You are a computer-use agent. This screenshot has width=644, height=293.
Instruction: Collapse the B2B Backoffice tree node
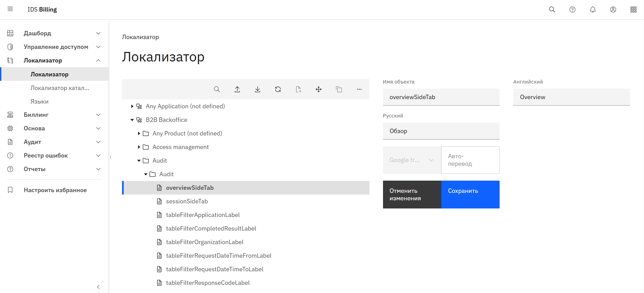click(x=132, y=120)
